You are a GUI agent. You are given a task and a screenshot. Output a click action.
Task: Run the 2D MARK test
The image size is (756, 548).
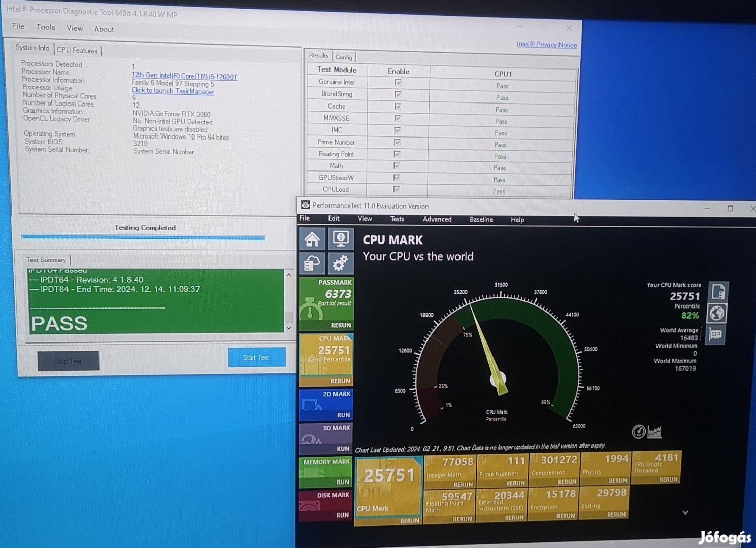pyautogui.click(x=344, y=415)
